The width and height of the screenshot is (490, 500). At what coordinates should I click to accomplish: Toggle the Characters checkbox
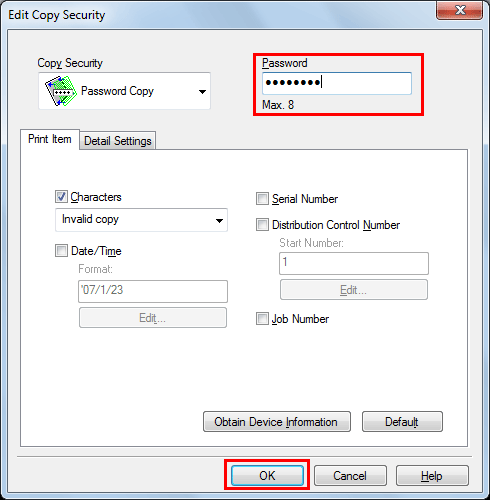(x=61, y=197)
